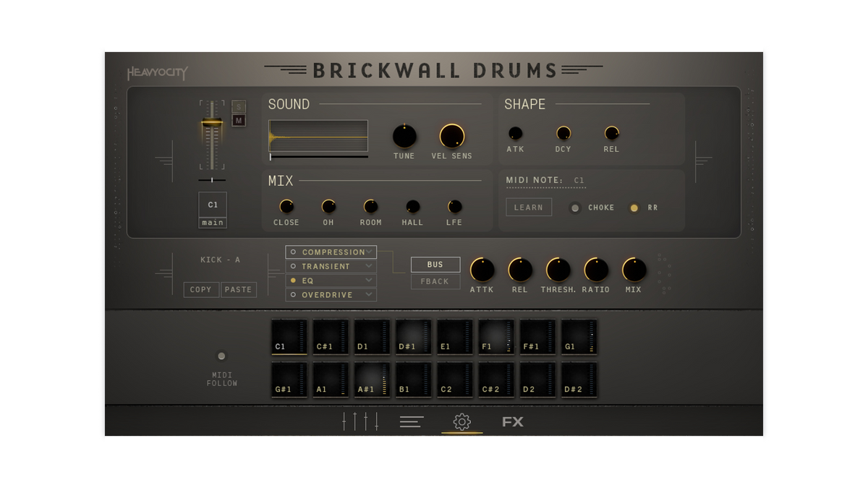
Task: Click the PASTE button
Action: [x=239, y=289]
